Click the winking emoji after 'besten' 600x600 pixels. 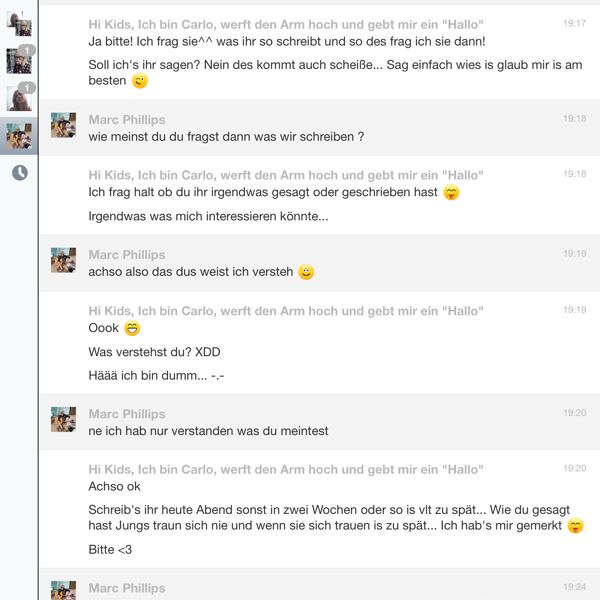tap(140, 81)
